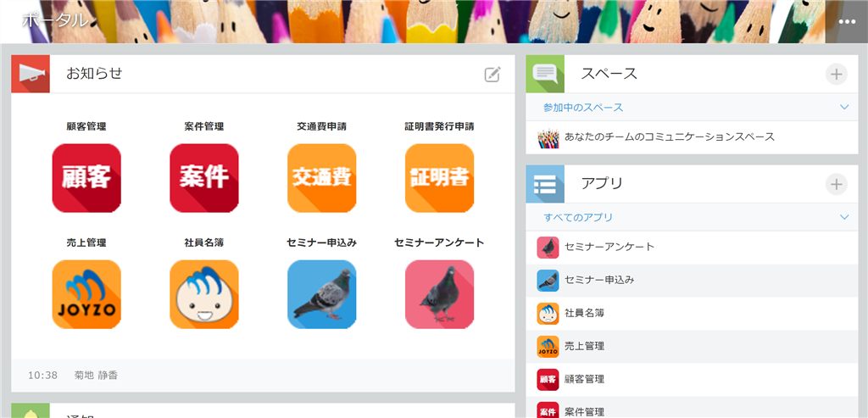This screenshot has width=868, height=418.
Task: Click the colored pencils space thumbnail
Action: (548, 138)
